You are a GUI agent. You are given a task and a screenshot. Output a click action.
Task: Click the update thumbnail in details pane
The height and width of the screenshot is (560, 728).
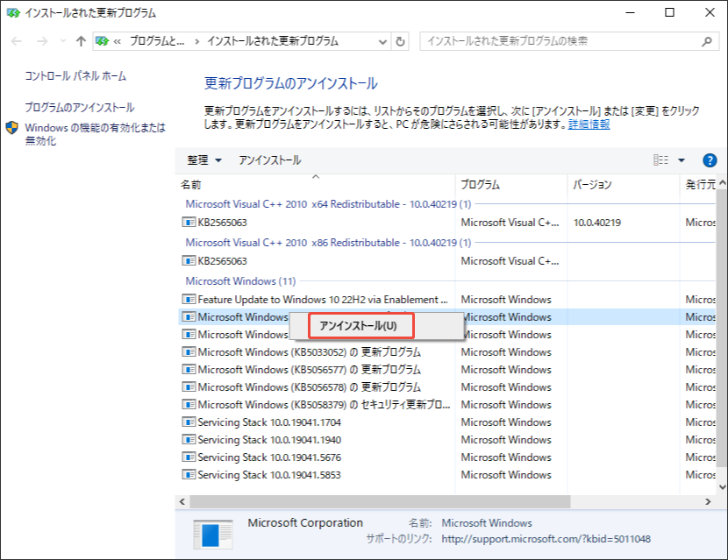(212, 535)
